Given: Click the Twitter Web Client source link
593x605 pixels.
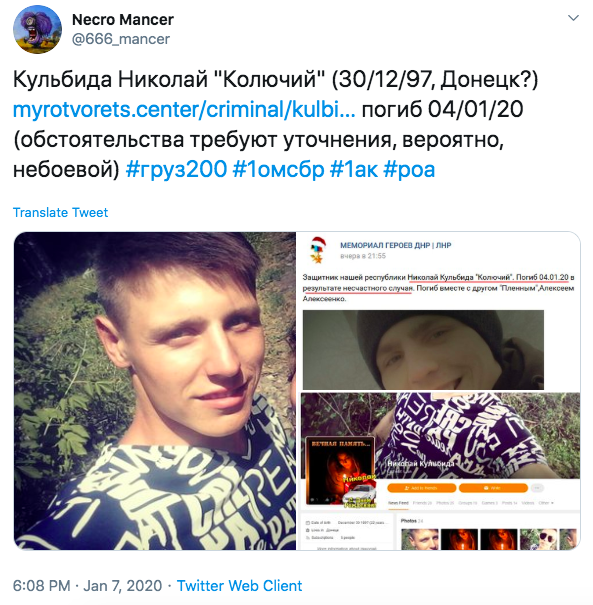Looking at the screenshot, I should (239, 586).
